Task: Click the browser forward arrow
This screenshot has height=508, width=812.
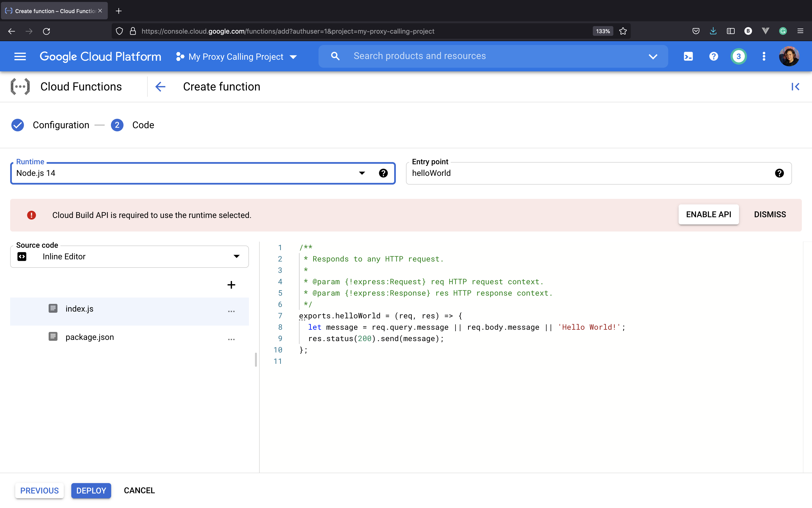Action: coord(29,31)
